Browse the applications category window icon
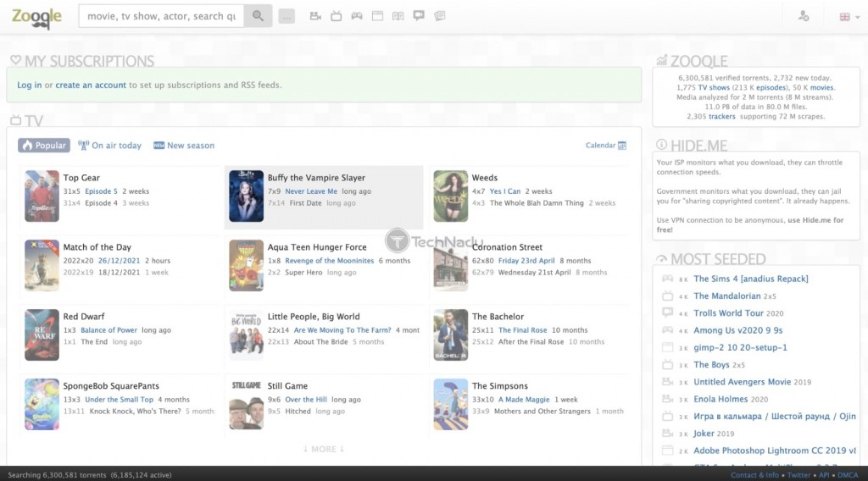The height and width of the screenshot is (481, 868). [377, 16]
